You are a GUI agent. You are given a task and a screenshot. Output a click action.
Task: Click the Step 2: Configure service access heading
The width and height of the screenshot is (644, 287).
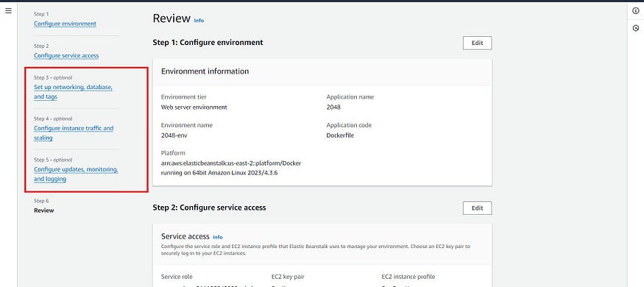pyautogui.click(x=209, y=208)
